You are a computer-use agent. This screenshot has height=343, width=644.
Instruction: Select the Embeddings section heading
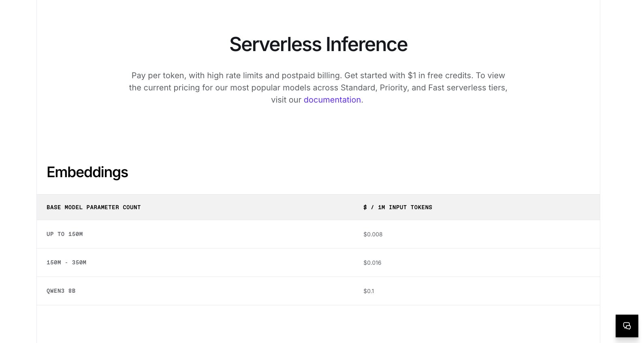click(87, 172)
